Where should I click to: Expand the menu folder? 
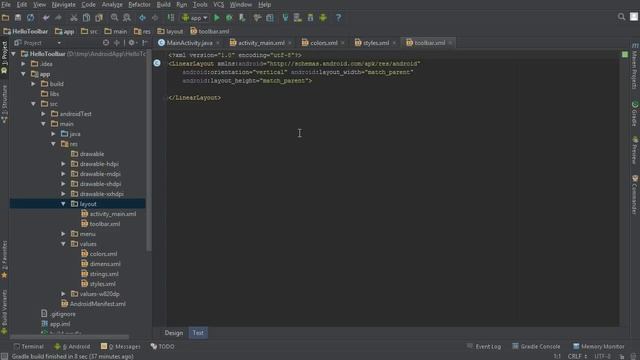63,233
